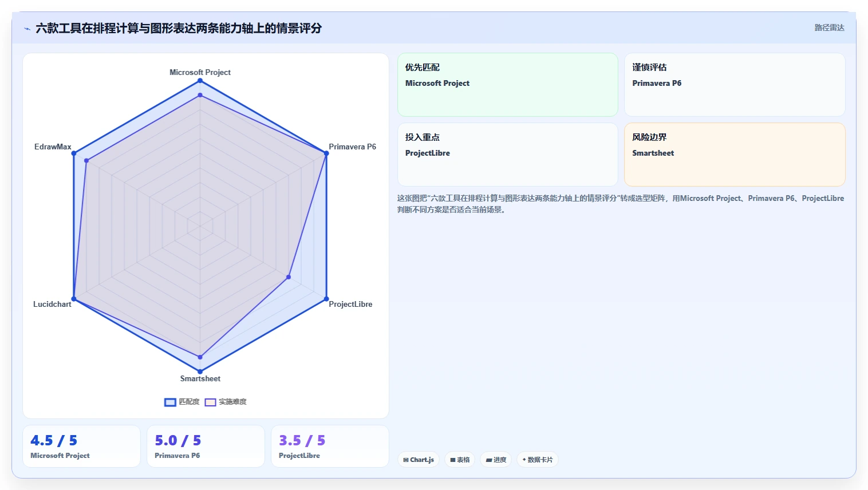Click the 实施难度 point on Smartsheet axis
The width and height of the screenshot is (868, 490).
(x=200, y=357)
